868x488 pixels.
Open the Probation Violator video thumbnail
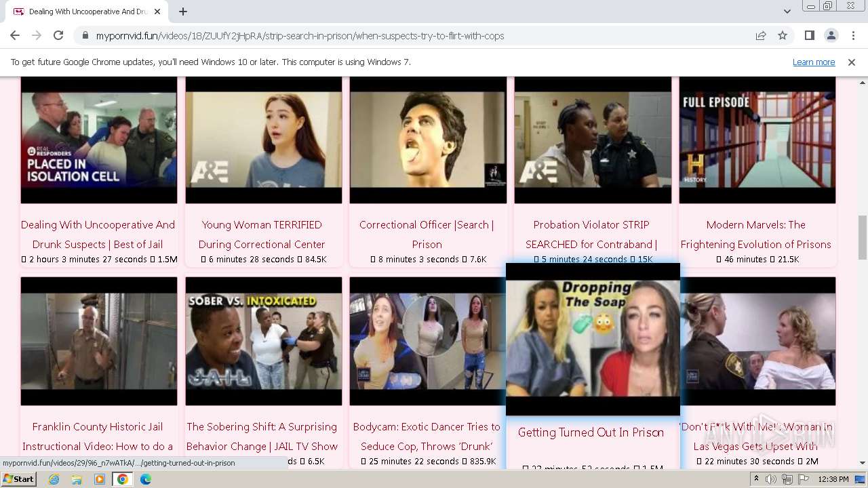(x=593, y=140)
